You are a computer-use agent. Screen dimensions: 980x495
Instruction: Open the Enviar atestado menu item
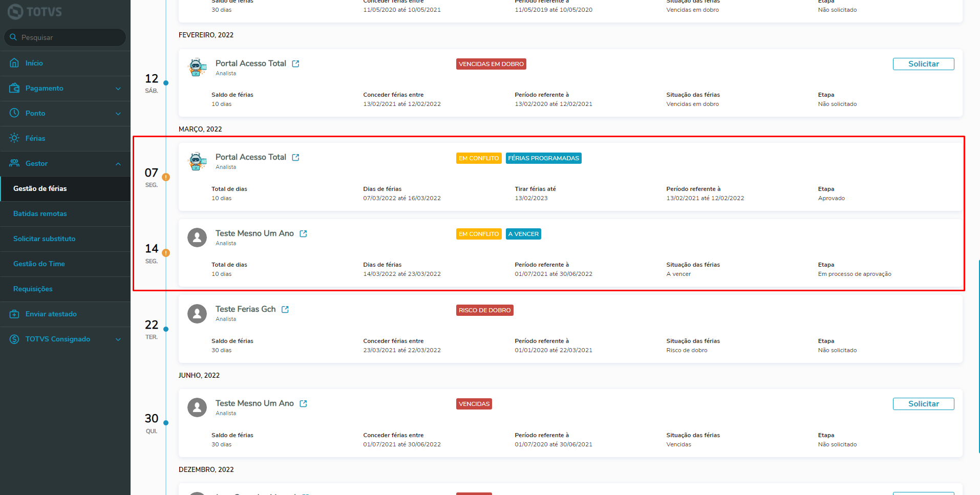coord(65,314)
